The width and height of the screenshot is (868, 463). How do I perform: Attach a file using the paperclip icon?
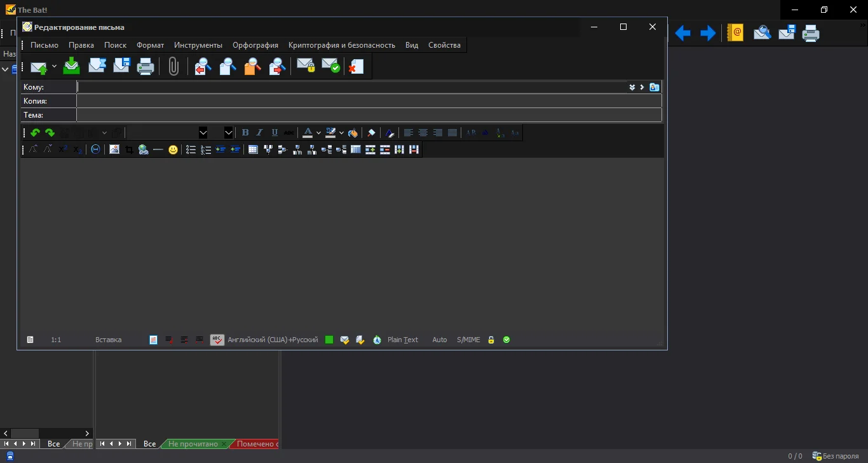pos(173,66)
